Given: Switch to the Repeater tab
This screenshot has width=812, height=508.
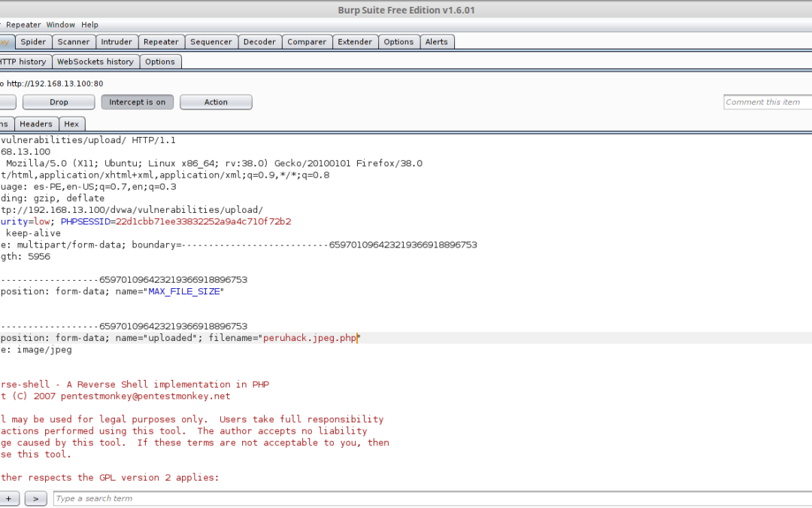Looking at the screenshot, I should point(161,42).
